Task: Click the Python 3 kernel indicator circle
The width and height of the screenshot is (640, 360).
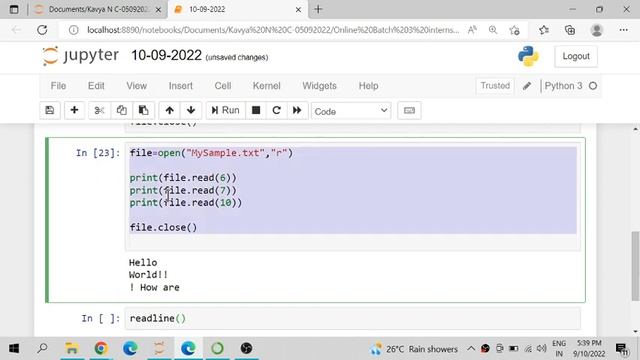Action: click(x=593, y=86)
